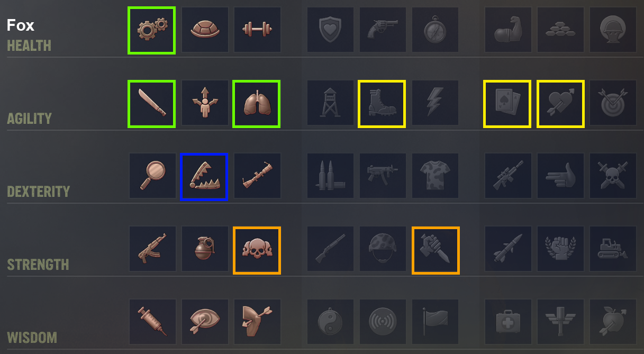Select the first aid kit perk icon

508,322
